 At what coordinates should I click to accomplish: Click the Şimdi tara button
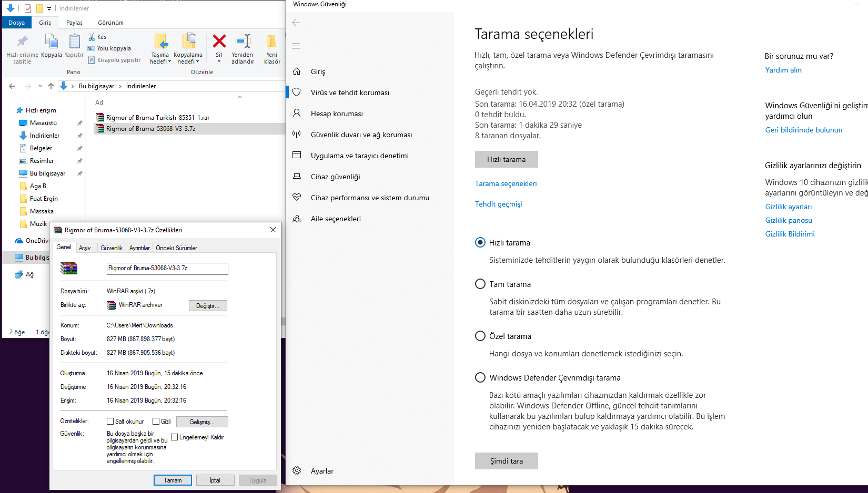[x=506, y=461]
